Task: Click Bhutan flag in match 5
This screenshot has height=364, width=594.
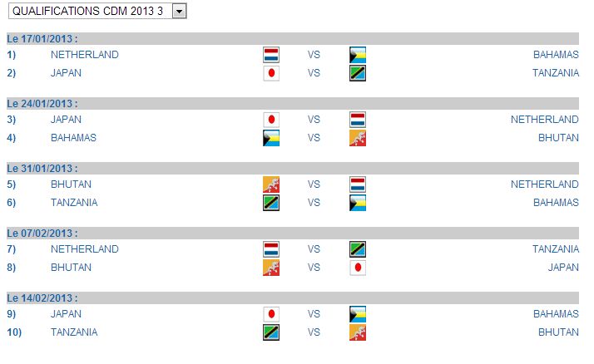Action: tap(271, 184)
